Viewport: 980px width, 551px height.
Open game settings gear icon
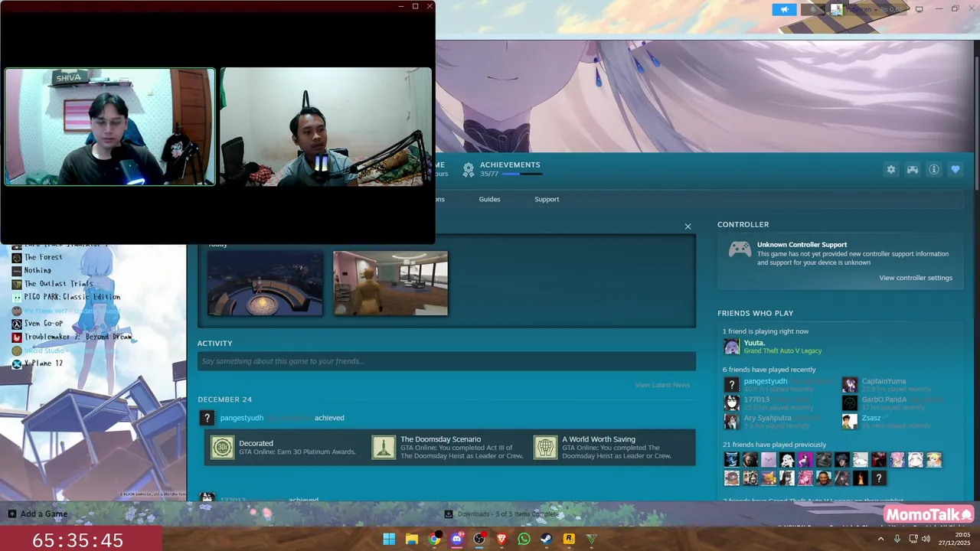[x=890, y=170]
